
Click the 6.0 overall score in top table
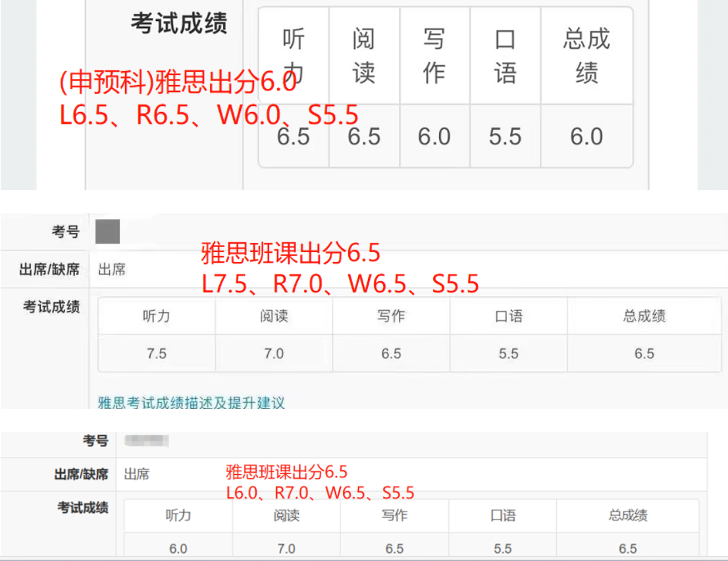[586, 136]
